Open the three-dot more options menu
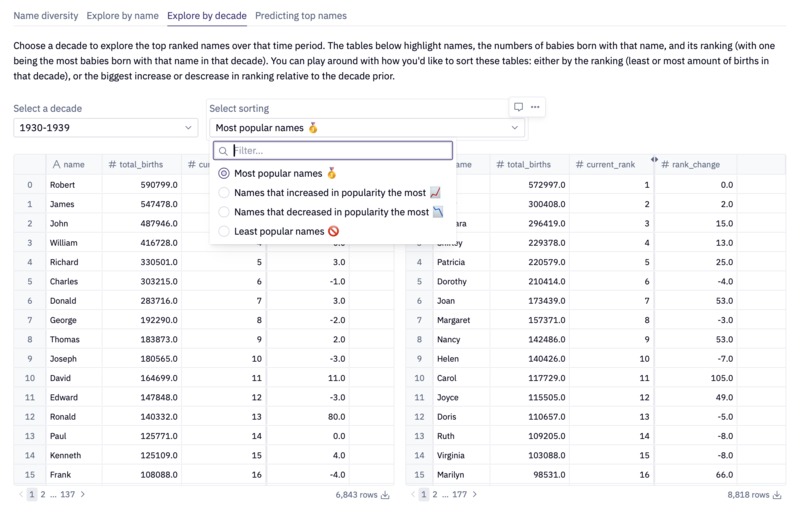Screen dimensions: 806x519 tap(535, 107)
